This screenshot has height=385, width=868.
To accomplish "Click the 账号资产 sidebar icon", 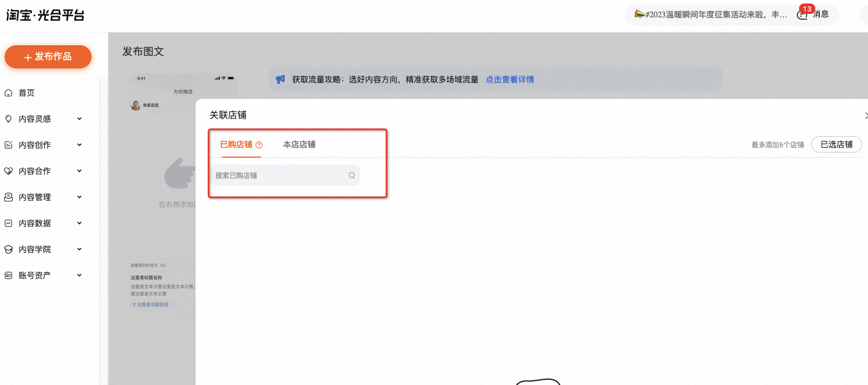I will pos(9,275).
